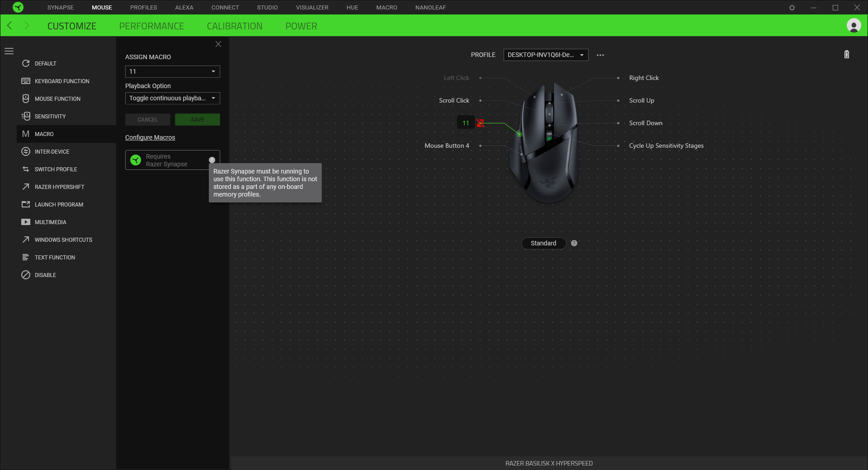Click the Multimedia play icon
This screenshot has width=868, height=470.
click(26, 222)
